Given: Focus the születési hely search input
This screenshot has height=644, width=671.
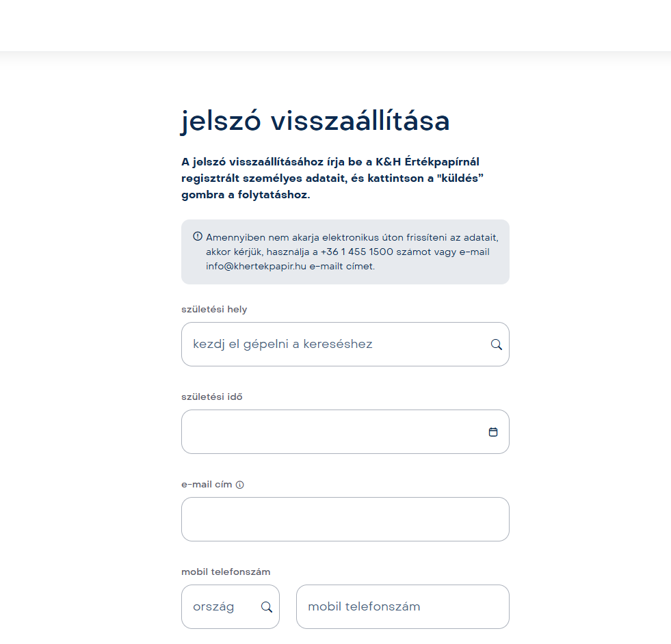Looking at the screenshot, I should [x=335, y=345].
